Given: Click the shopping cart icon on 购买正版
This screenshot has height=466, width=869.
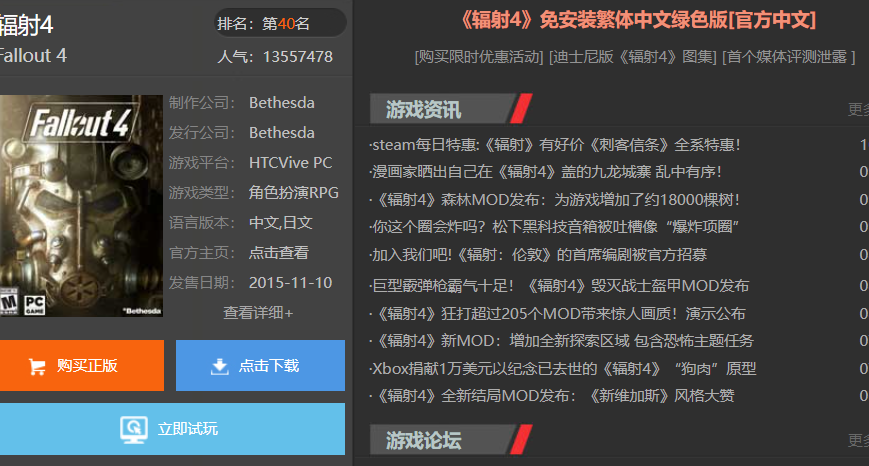Looking at the screenshot, I should click(37, 366).
